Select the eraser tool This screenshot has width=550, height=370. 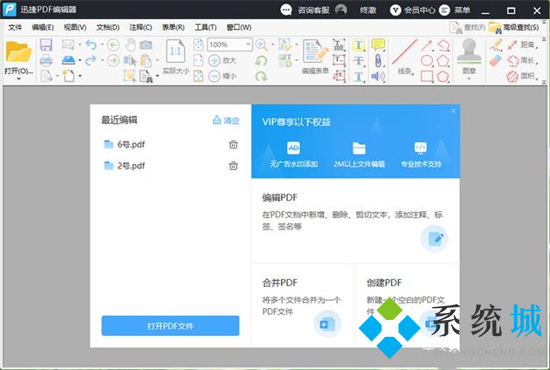496,60
